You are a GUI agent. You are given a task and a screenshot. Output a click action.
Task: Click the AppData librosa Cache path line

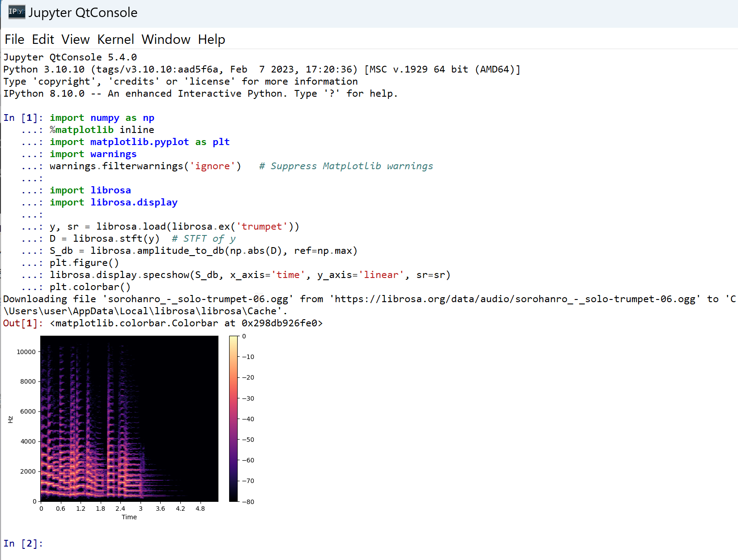click(145, 311)
